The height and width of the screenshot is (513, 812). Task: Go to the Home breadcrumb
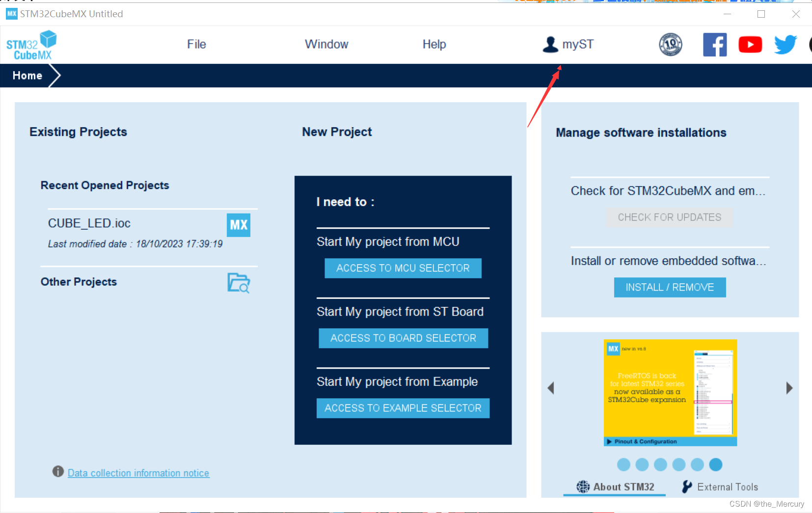pos(27,76)
